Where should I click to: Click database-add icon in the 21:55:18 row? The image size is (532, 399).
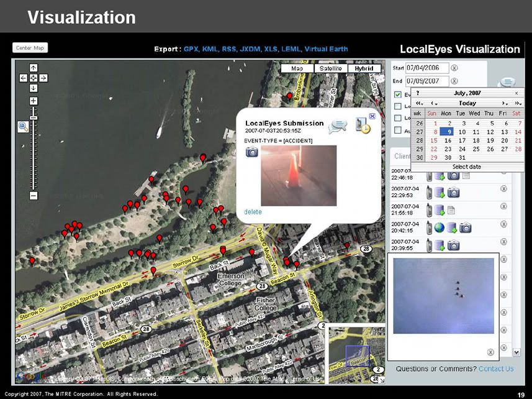(x=440, y=211)
